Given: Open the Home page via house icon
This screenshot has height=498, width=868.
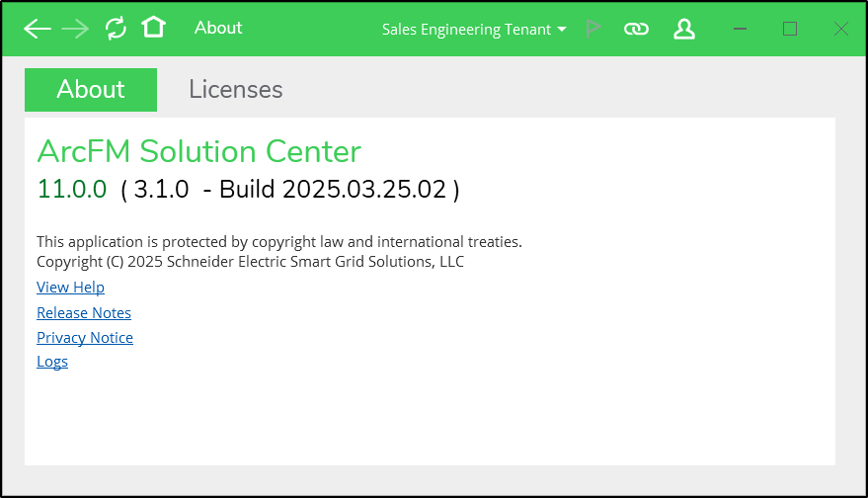Looking at the screenshot, I should pos(153,27).
